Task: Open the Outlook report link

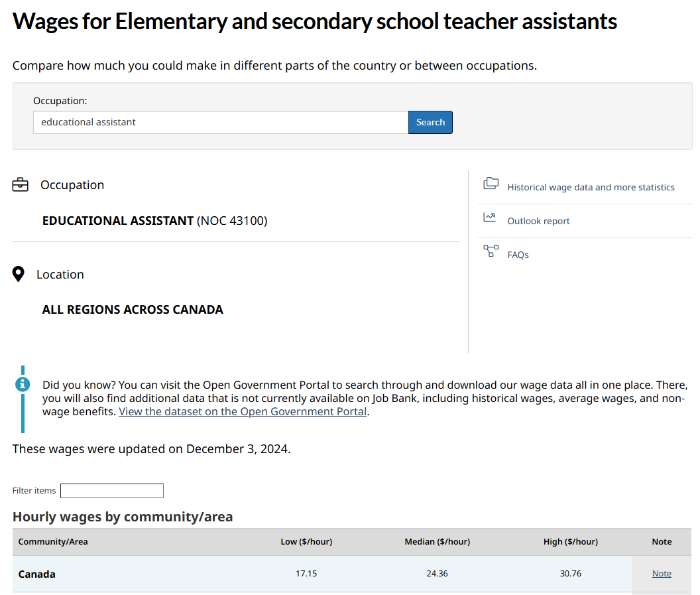Action: pos(538,221)
